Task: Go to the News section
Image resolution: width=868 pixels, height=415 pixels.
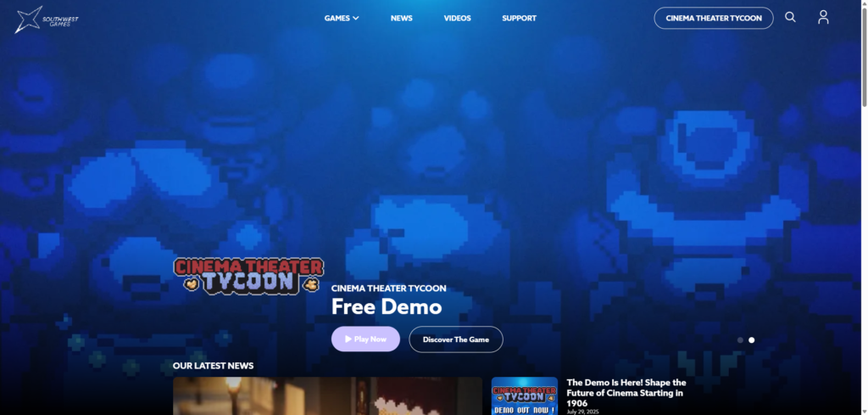Action: pos(402,18)
